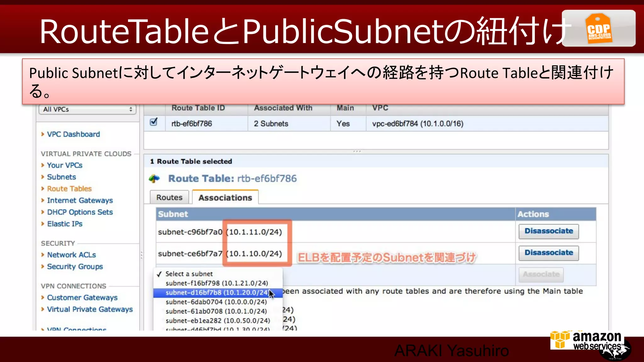Go to Your VPCs
The height and width of the screenshot is (362, 644).
tap(65, 165)
